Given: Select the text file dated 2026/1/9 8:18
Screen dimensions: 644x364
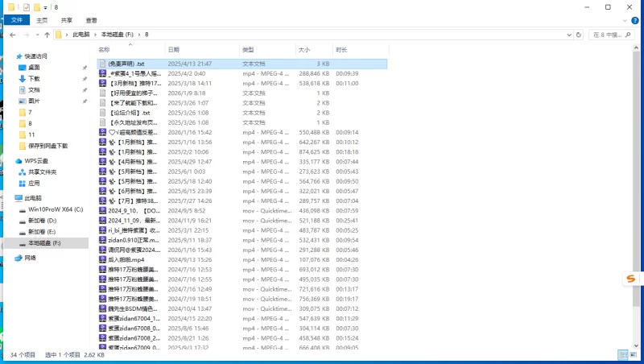Looking at the screenshot, I should pyautogui.click(x=242, y=93).
